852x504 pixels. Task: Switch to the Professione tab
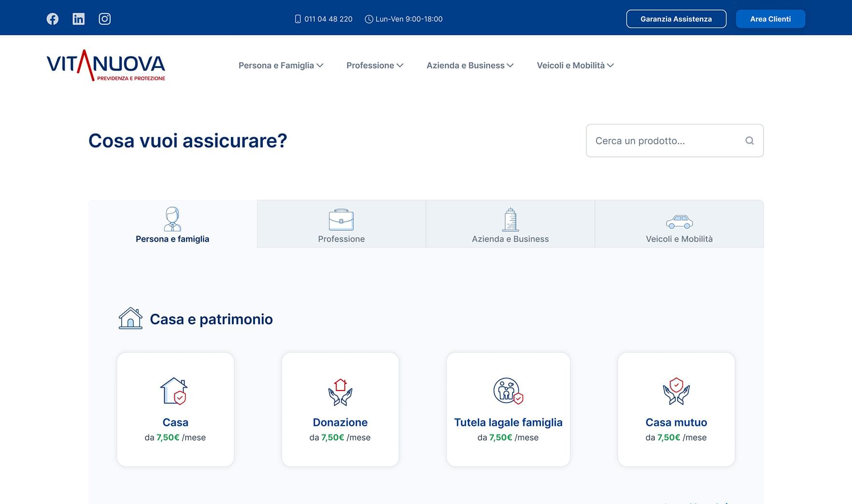pos(341,224)
